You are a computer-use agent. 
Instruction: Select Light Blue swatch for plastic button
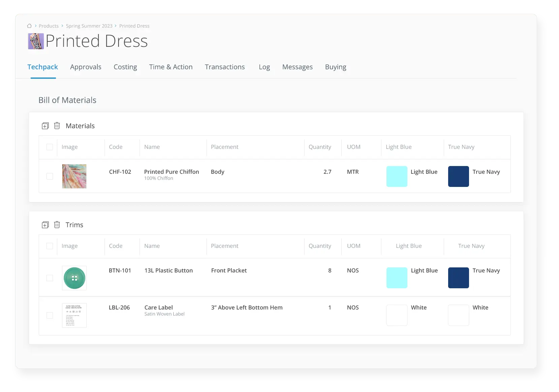point(397,278)
